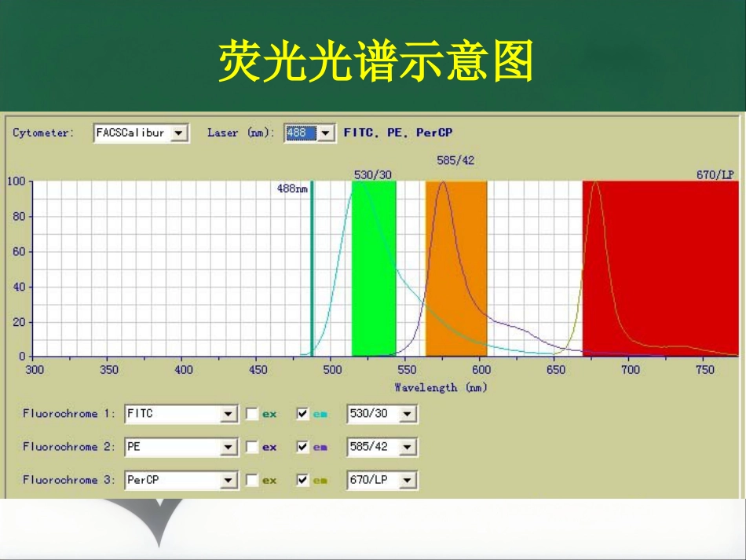Click the 'Laser (nm):' label
746x560 pixels.
coord(241,133)
